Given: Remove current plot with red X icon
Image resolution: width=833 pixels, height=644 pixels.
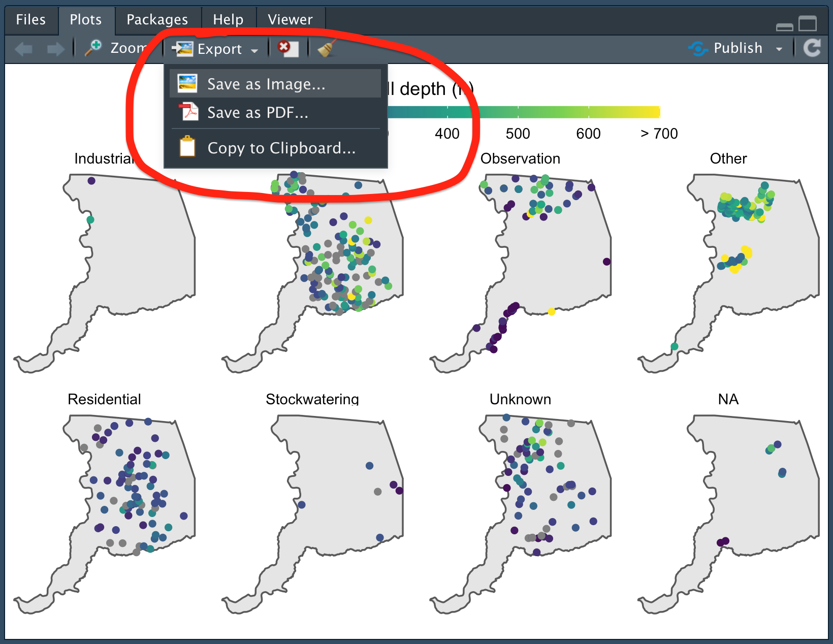Looking at the screenshot, I should [287, 48].
